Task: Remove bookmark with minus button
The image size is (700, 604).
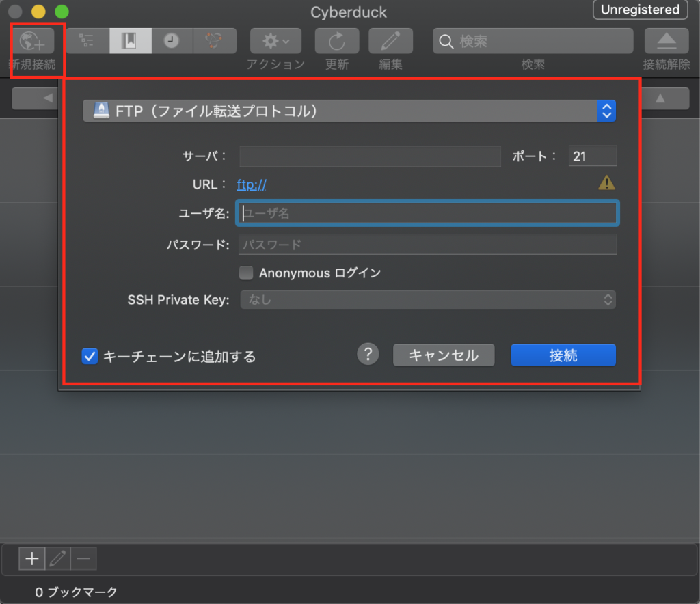Action: tap(83, 558)
